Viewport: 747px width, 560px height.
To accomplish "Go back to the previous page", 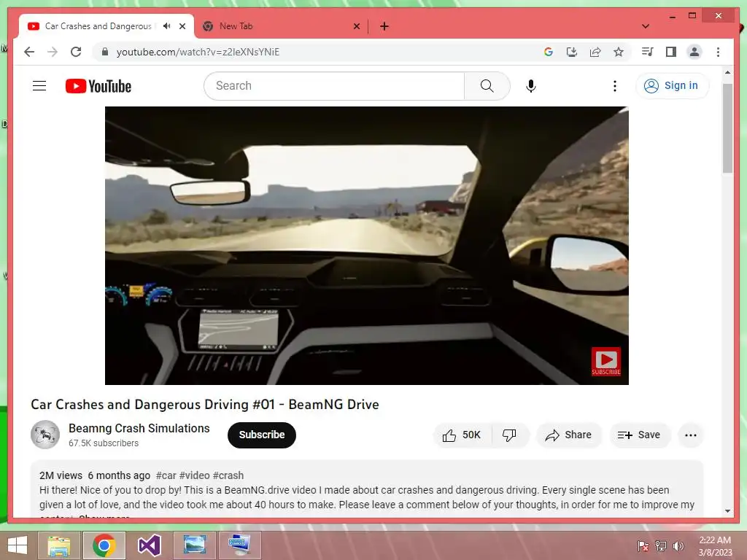I will point(29,52).
